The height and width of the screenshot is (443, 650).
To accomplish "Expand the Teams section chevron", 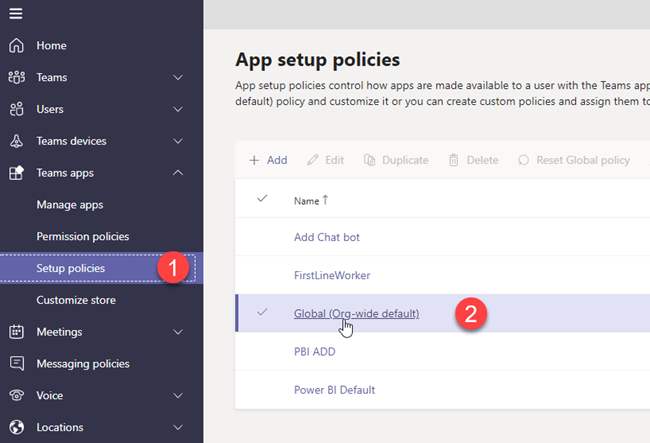I will tap(178, 77).
